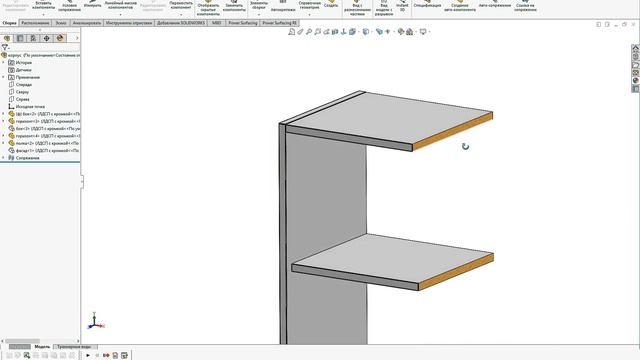
Task: Click the Спецификация ribbon button
Action: 427,4
